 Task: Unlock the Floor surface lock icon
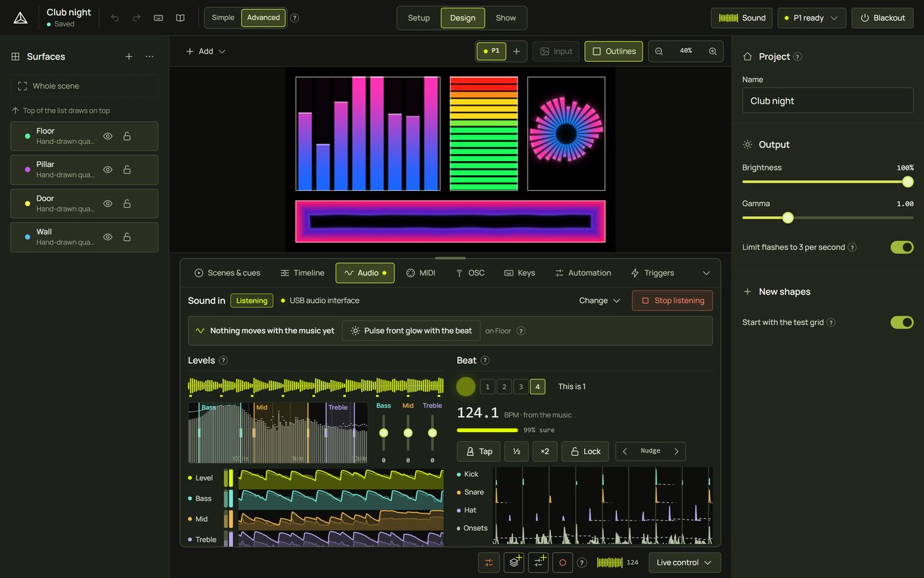pos(127,136)
